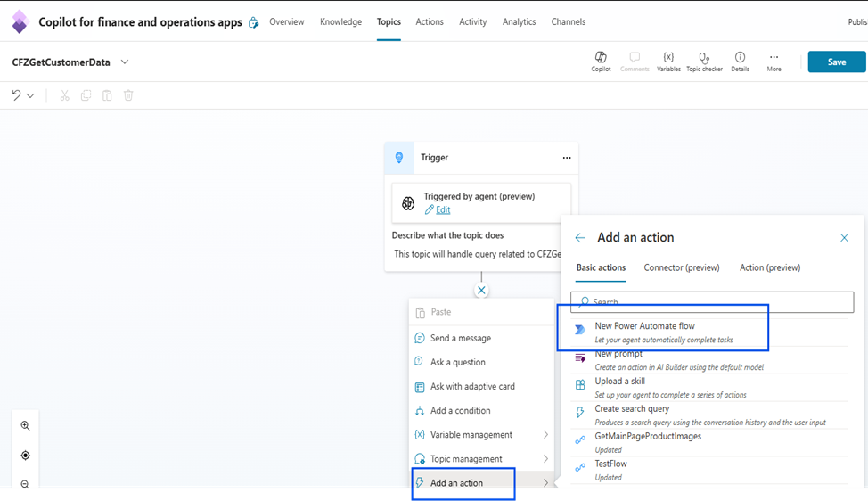This screenshot has width=868, height=501.
Task: Open the Trigger node ellipsis menu
Action: (x=567, y=158)
